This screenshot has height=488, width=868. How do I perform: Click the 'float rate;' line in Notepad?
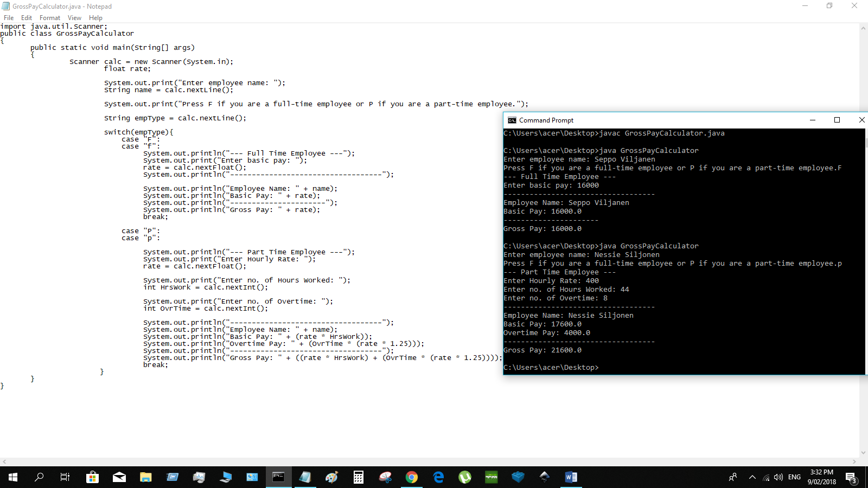point(127,69)
